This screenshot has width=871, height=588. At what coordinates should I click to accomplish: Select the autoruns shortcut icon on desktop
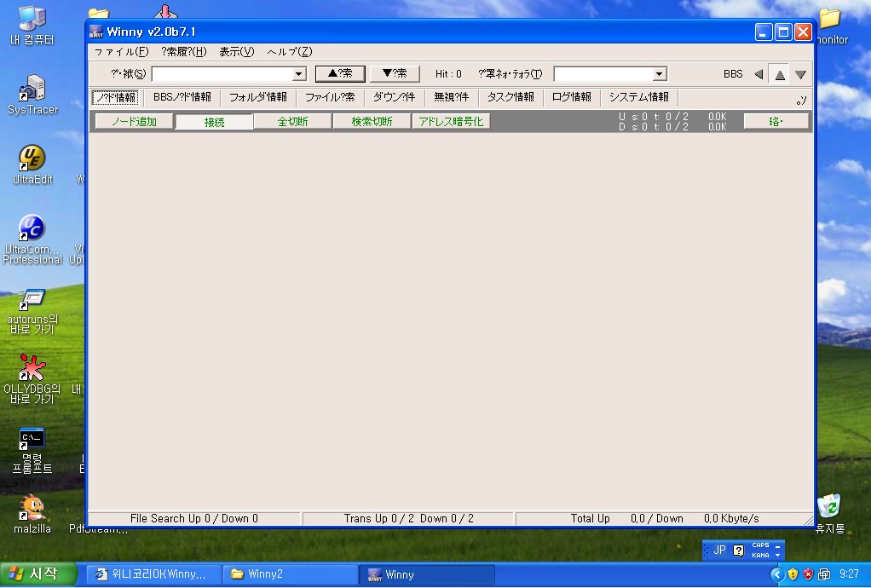tap(32, 311)
